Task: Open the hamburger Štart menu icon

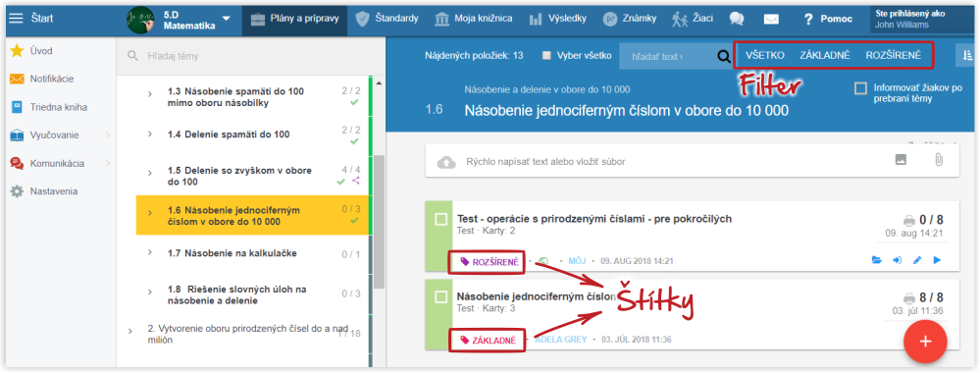Action: click(17, 18)
